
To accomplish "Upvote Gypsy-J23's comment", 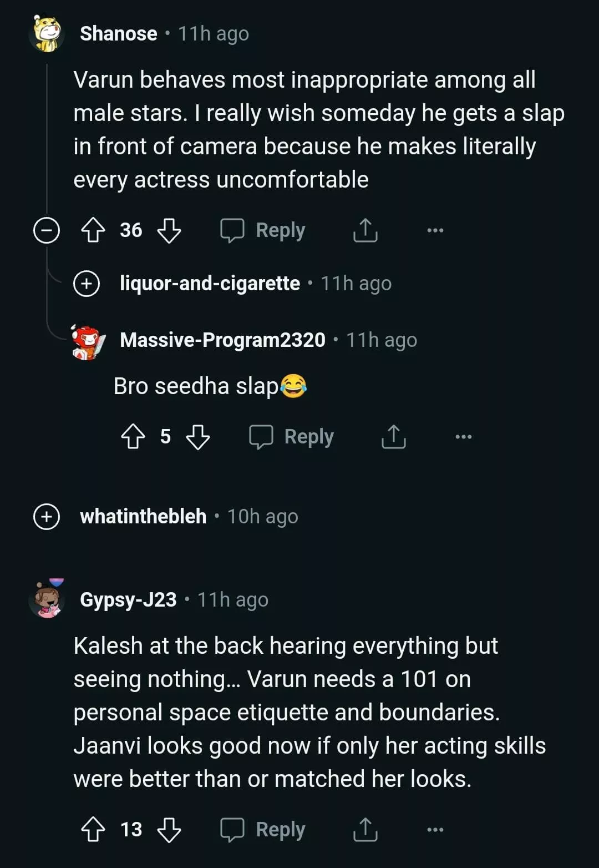I will pyautogui.click(x=93, y=830).
